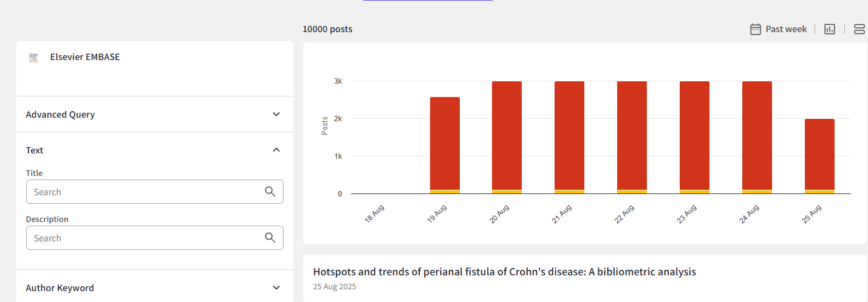This screenshot has width=868, height=302.
Task: Collapse the Text section
Action: (276, 150)
